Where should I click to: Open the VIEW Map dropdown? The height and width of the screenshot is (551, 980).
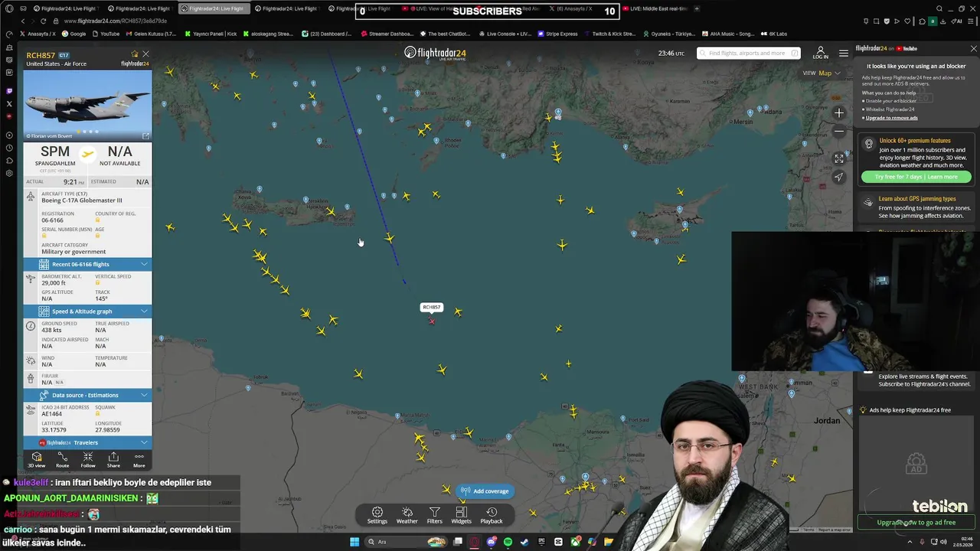tap(822, 73)
